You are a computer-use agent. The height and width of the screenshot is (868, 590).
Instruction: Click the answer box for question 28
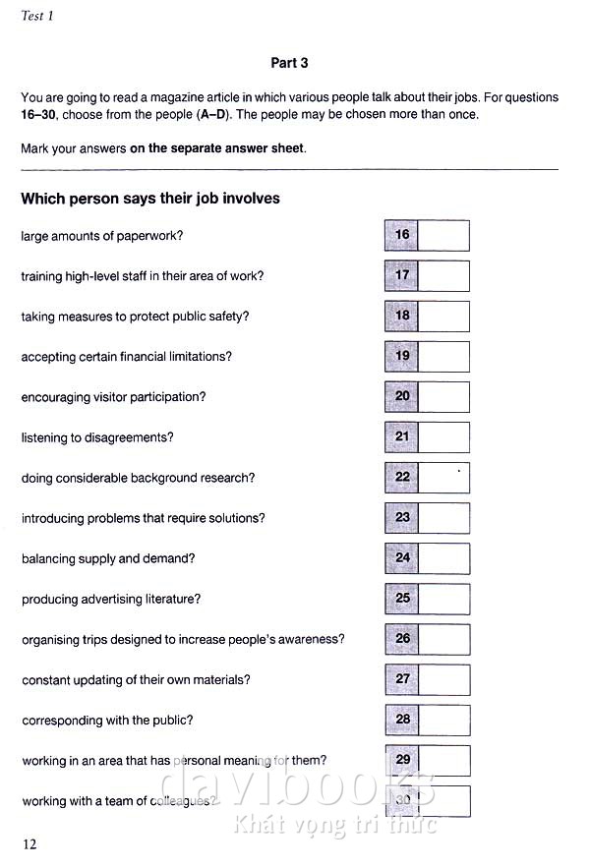pyautogui.click(x=443, y=721)
